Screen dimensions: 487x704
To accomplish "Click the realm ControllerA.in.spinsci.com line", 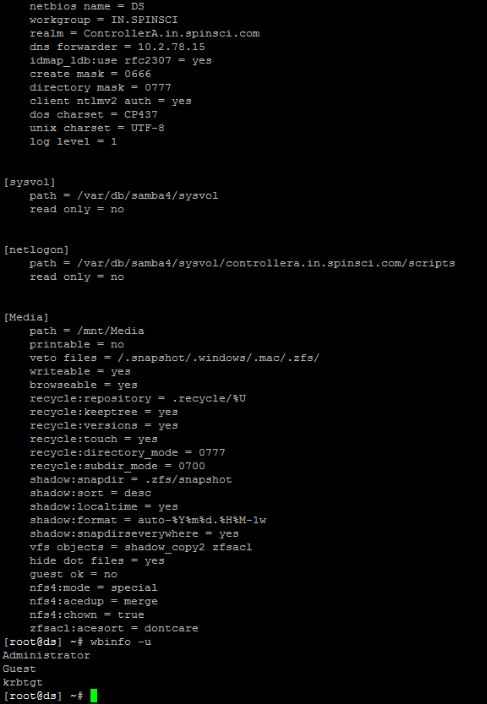I will [x=145, y=34].
